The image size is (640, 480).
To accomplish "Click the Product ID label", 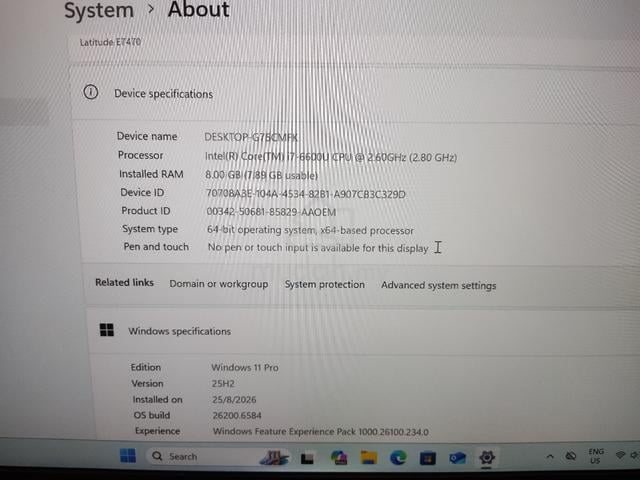I will click(x=146, y=211).
